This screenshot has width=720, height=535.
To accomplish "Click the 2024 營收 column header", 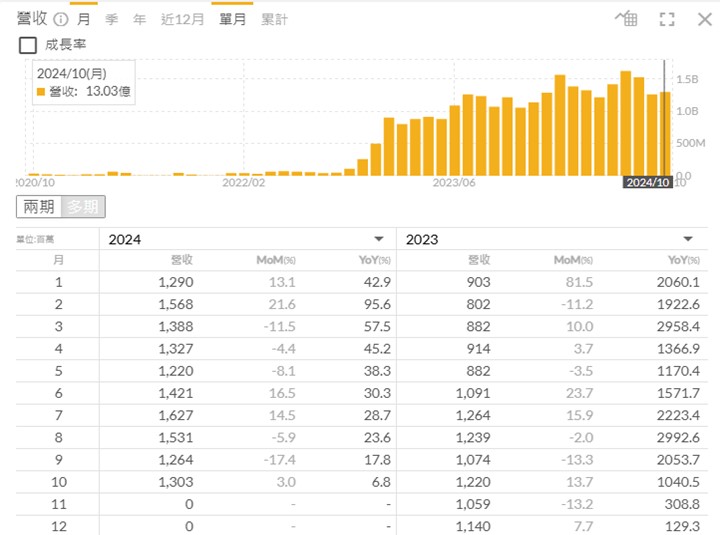I will tap(182, 260).
